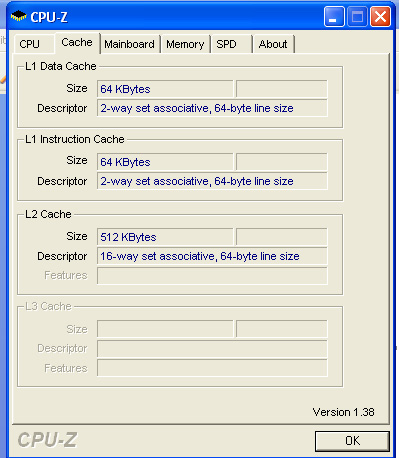The height and width of the screenshot is (458, 399).
Task: Minimize the CPU-Z window
Action: point(334,17)
